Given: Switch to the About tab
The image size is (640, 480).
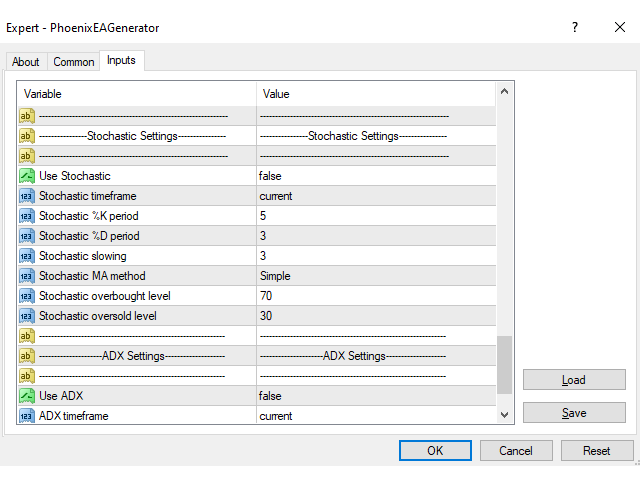Looking at the screenshot, I should point(26,62).
